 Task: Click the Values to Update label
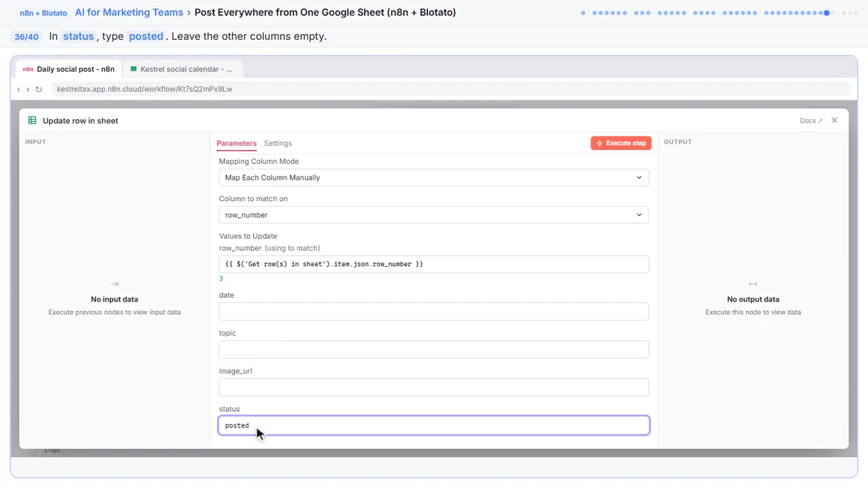[x=248, y=236]
